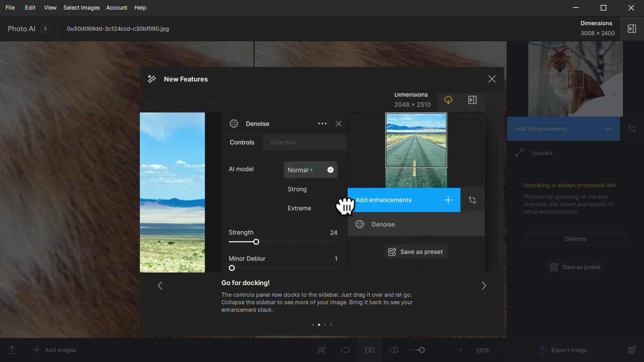644x362 pixels.
Task: Open the image-settings icon at bottom-right corner
Action: pos(632,350)
